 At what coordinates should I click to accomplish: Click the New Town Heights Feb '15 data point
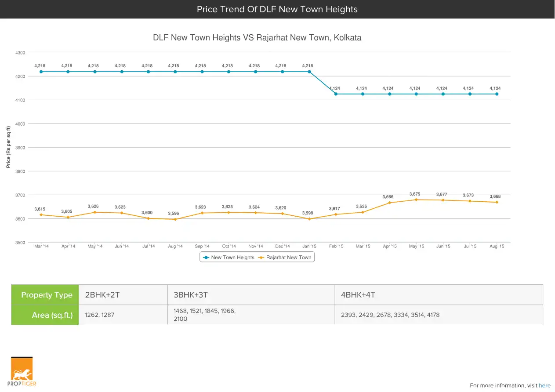(336, 94)
